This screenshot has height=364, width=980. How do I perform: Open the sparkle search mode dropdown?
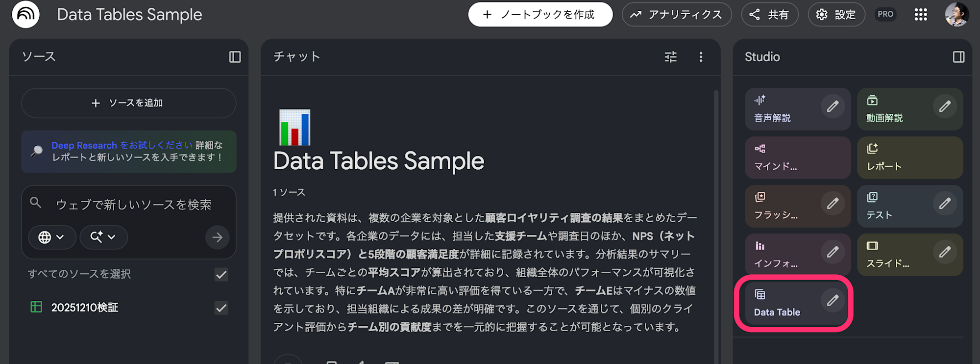click(x=103, y=237)
